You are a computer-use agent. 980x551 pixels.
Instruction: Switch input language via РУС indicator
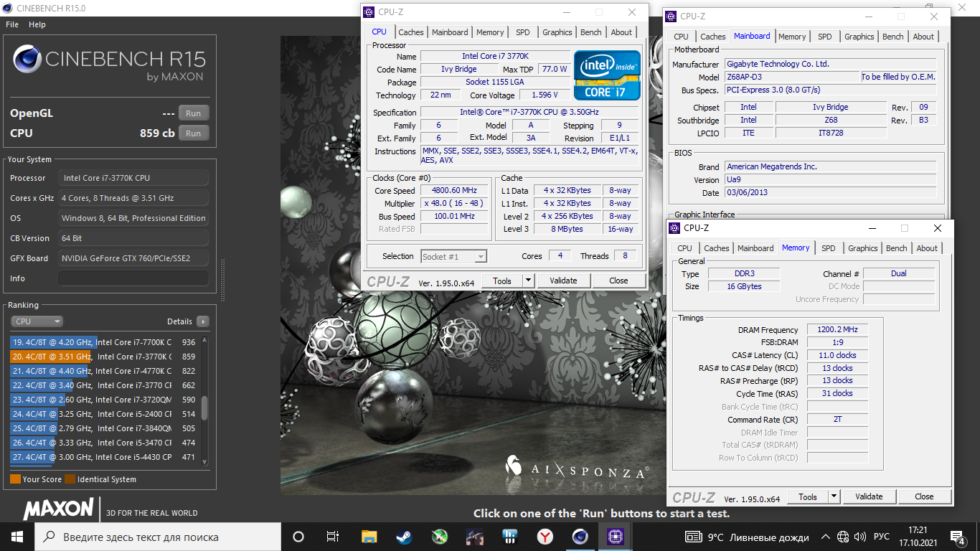(x=881, y=537)
